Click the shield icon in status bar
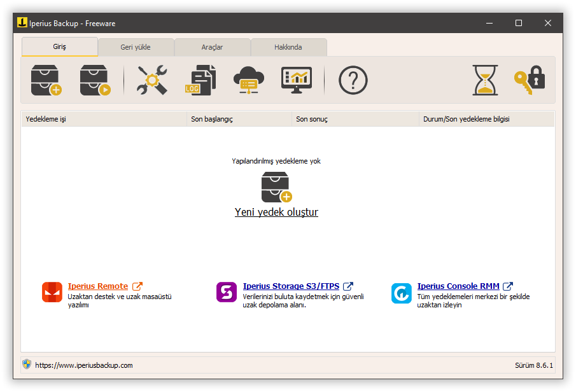The height and width of the screenshot is (392, 576). [27, 364]
